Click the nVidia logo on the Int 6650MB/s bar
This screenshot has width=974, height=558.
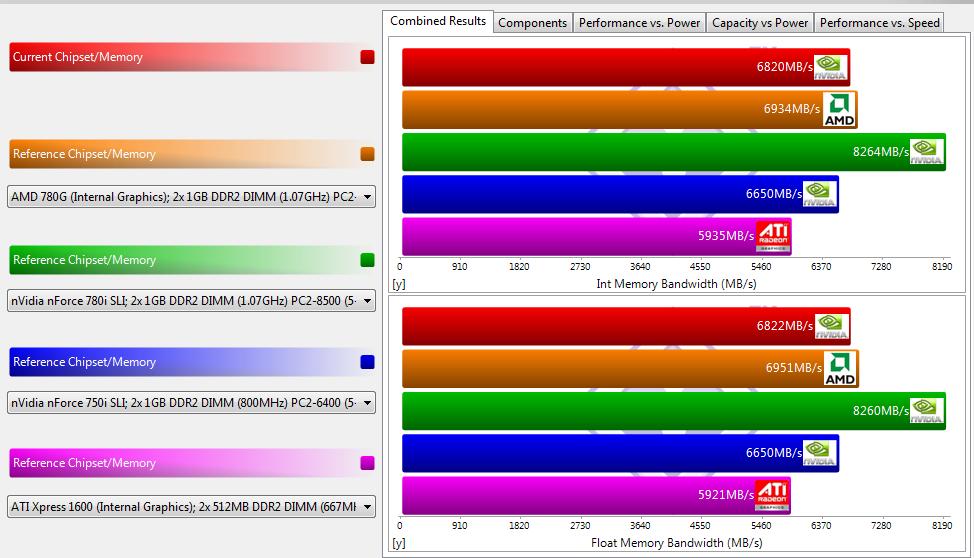819,194
